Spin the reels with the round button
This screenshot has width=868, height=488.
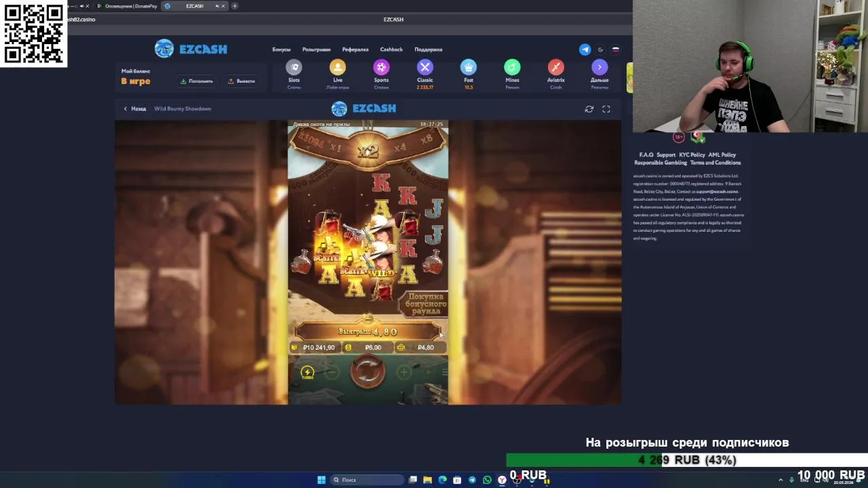pos(368,372)
